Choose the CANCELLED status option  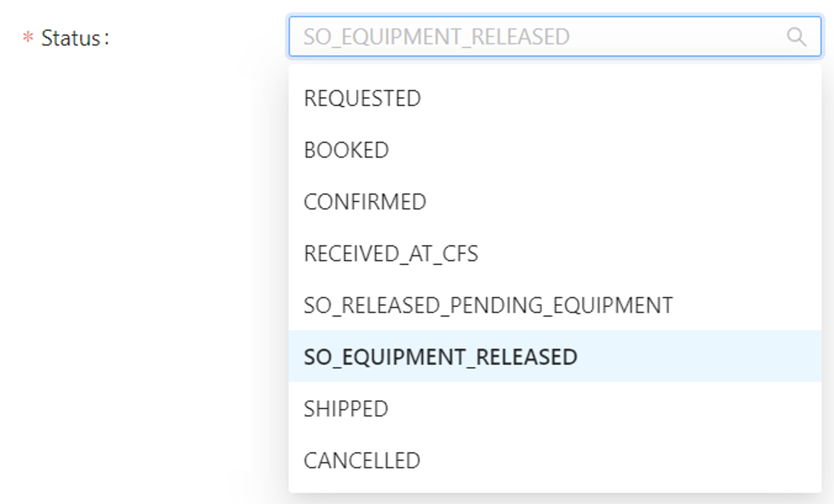(362, 460)
